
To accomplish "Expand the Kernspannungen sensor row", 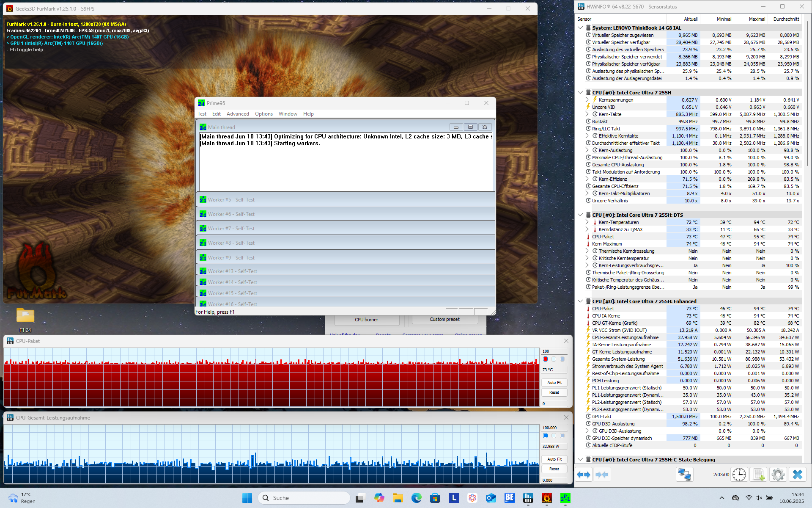I will click(587, 100).
